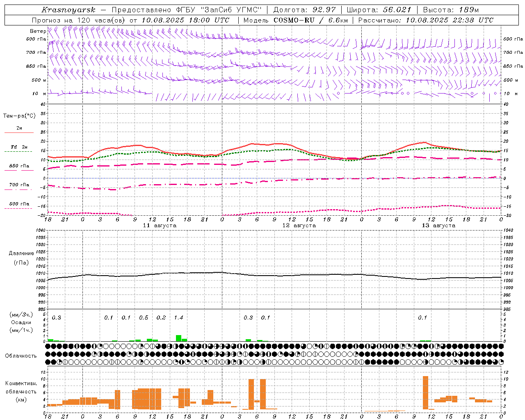The image size is (525, 420).
Task: Click the 11 августа date label
Action: (160, 226)
